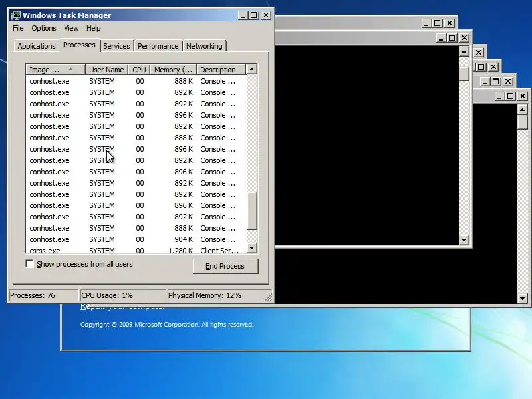Sort processes by User Name column

[x=106, y=70]
